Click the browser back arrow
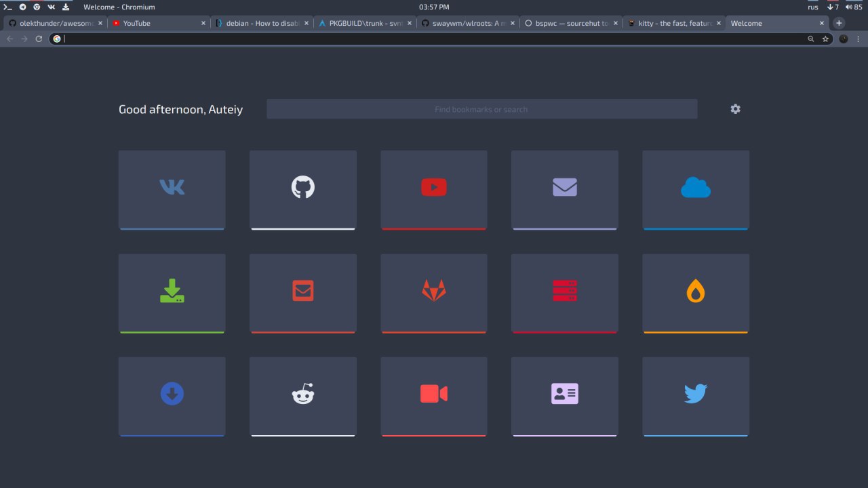The image size is (868, 488). [x=9, y=39]
